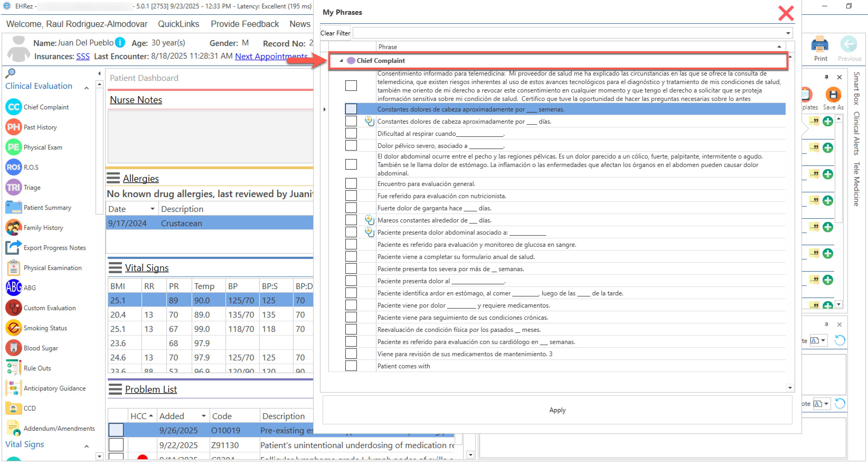The width and height of the screenshot is (868, 464).
Task: Open the R.O.S sidebar icon
Action: point(13,167)
